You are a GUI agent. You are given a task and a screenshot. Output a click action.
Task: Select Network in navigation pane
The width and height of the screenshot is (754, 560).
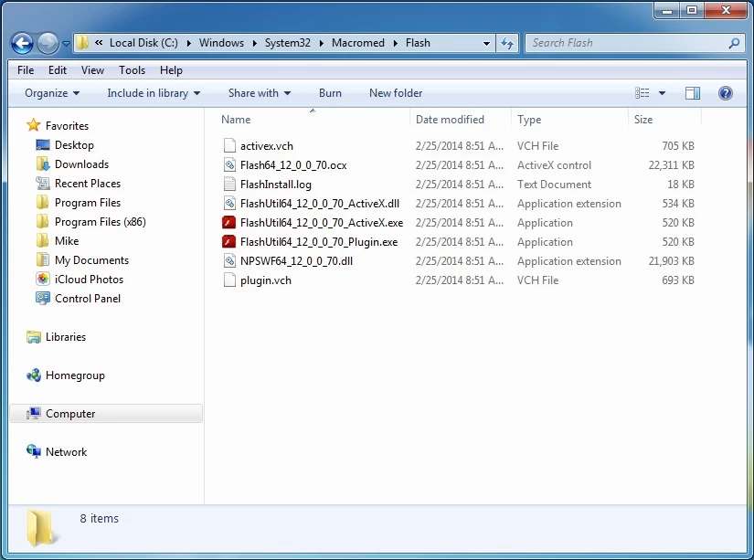66,452
